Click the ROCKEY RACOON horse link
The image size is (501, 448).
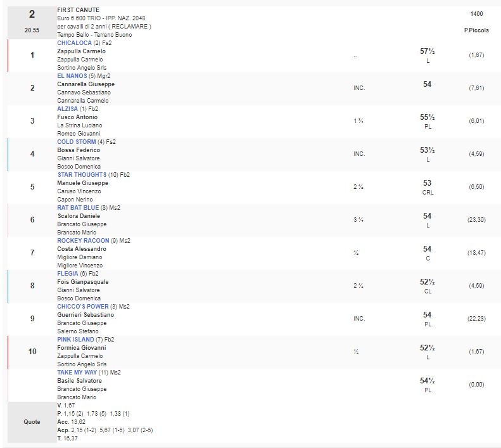(82, 241)
